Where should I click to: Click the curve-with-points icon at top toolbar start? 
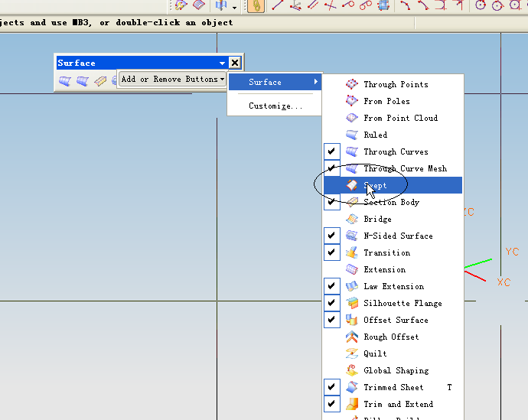click(181, 5)
